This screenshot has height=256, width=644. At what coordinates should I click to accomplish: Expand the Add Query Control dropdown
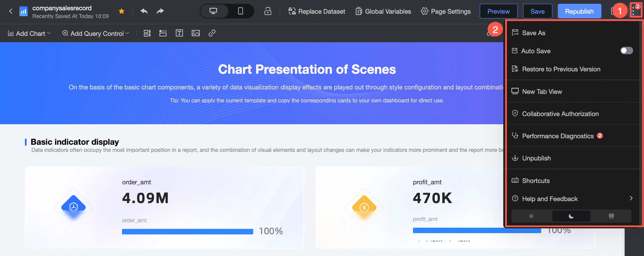pyautogui.click(x=96, y=33)
